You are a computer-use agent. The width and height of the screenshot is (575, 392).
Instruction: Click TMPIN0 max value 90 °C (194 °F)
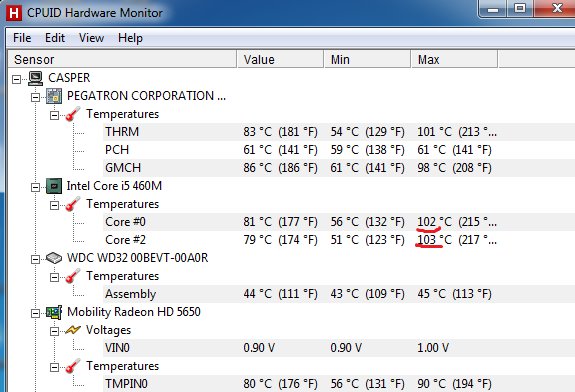coord(454,384)
